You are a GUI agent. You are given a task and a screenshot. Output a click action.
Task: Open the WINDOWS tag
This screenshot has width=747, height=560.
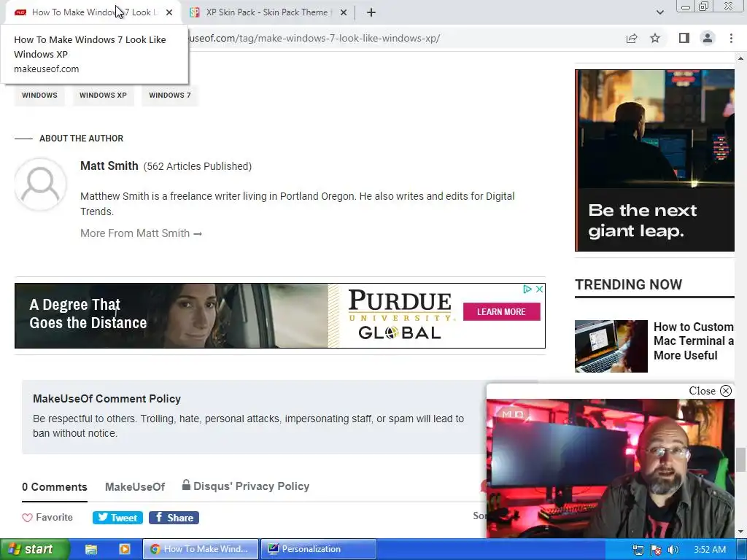(39, 96)
